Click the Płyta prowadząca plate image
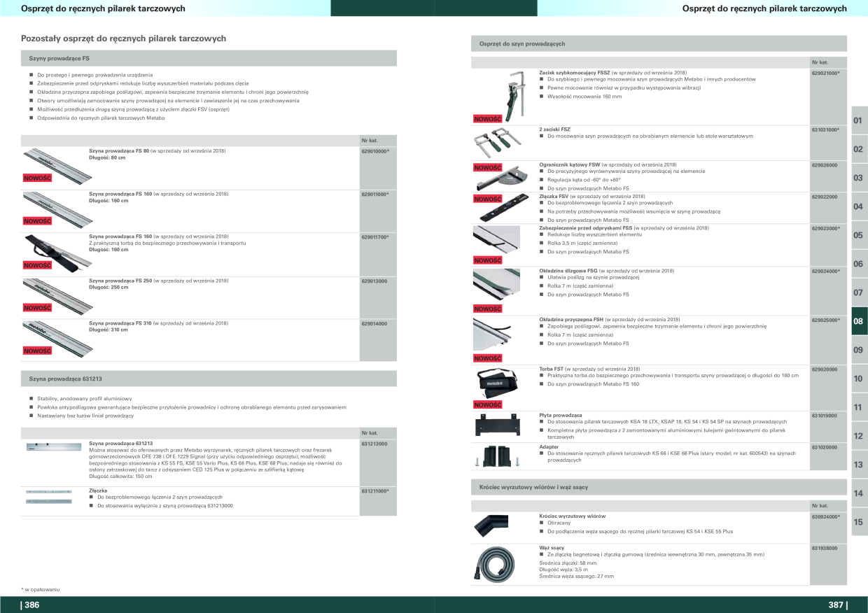The height and width of the screenshot is (613, 868). [497, 424]
